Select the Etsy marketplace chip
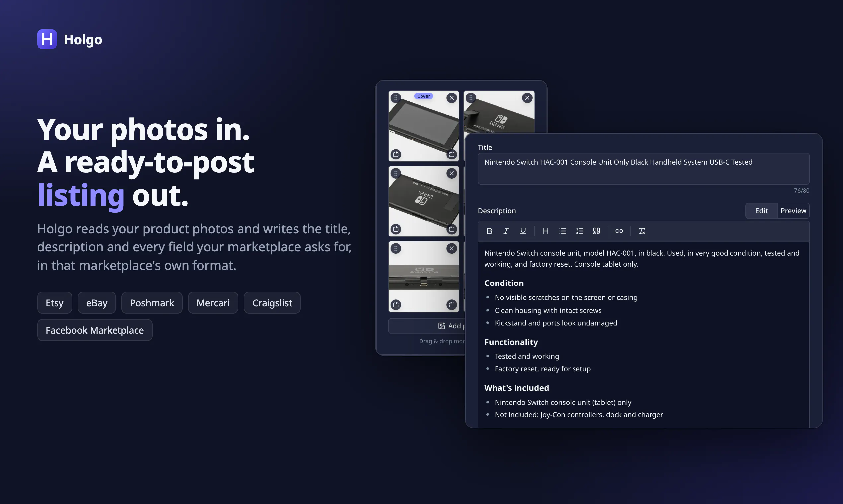843x504 pixels. 55,303
